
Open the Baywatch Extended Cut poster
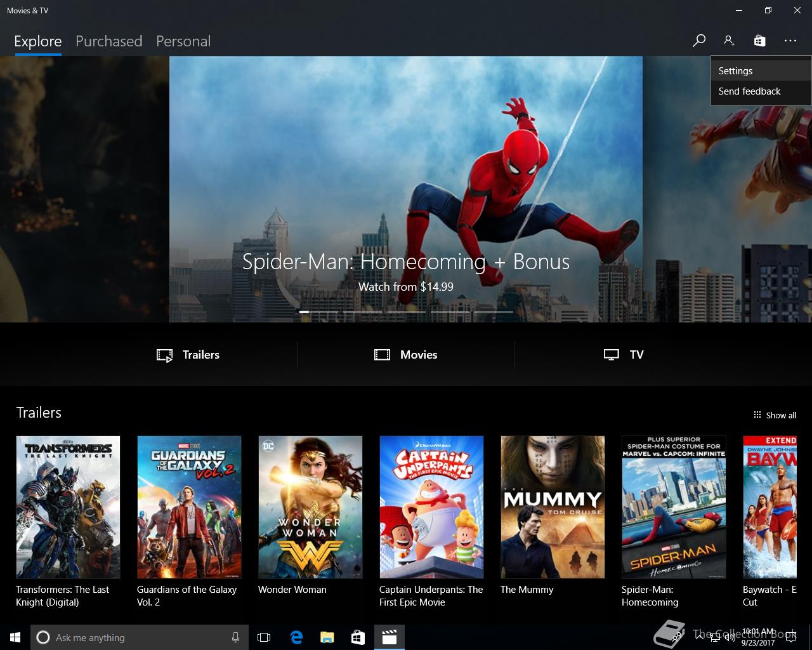[x=769, y=507]
